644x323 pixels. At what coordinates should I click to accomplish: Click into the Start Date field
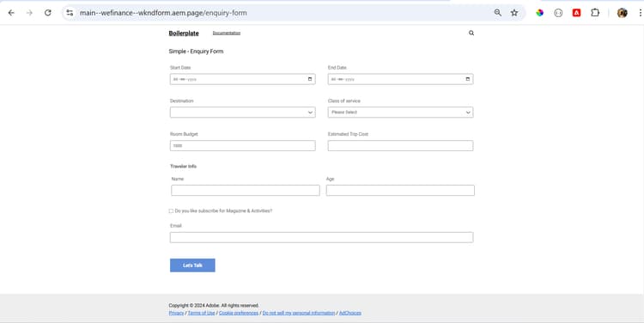(243, 79)
